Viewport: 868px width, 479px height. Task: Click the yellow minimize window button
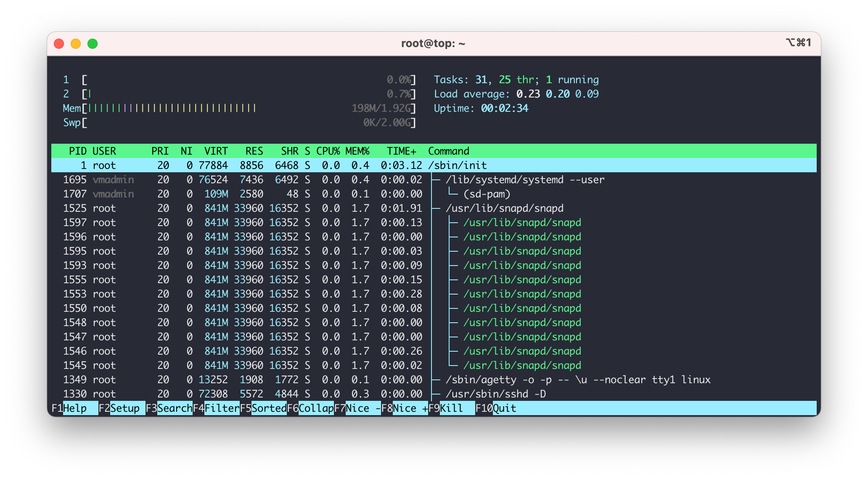click(x=76, y=44)
